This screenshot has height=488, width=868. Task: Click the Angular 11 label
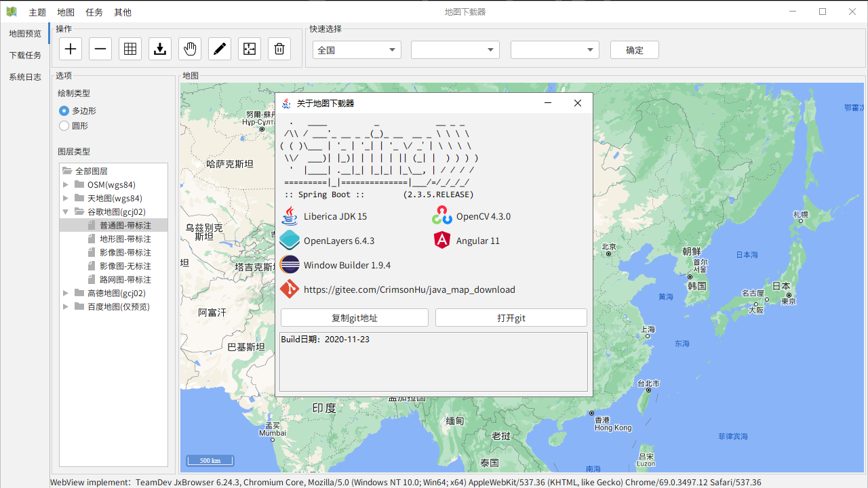tap(478, 241)
